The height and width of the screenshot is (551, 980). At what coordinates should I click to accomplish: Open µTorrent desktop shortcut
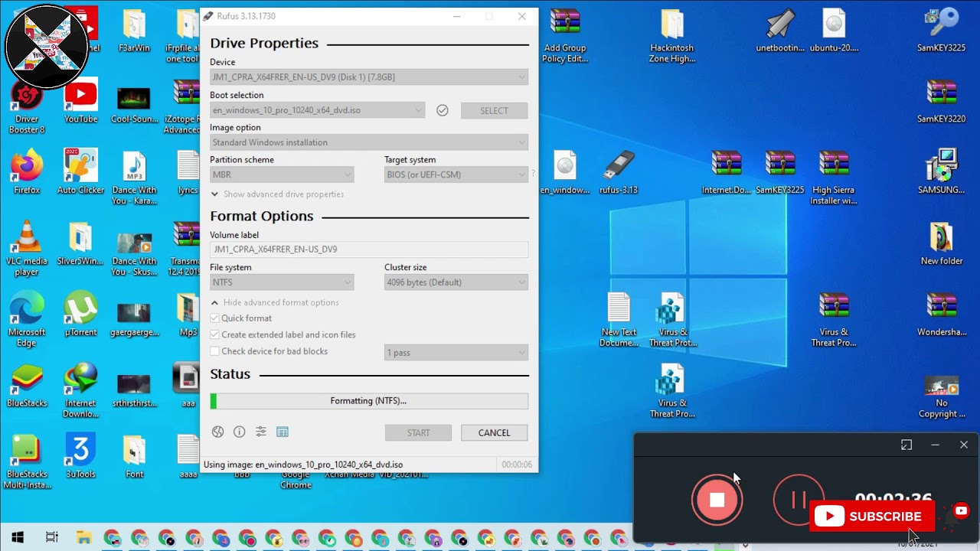[80, 315]
